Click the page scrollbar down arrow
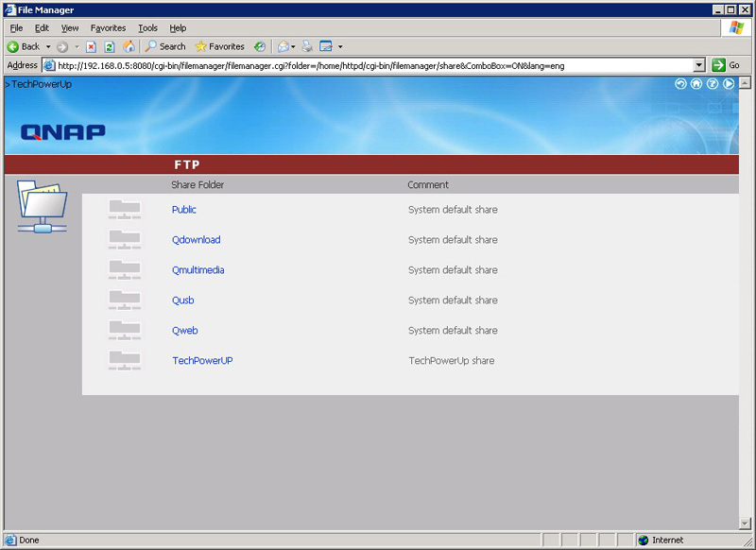Viewport: 756px width, 550px height. coord(745,523)
